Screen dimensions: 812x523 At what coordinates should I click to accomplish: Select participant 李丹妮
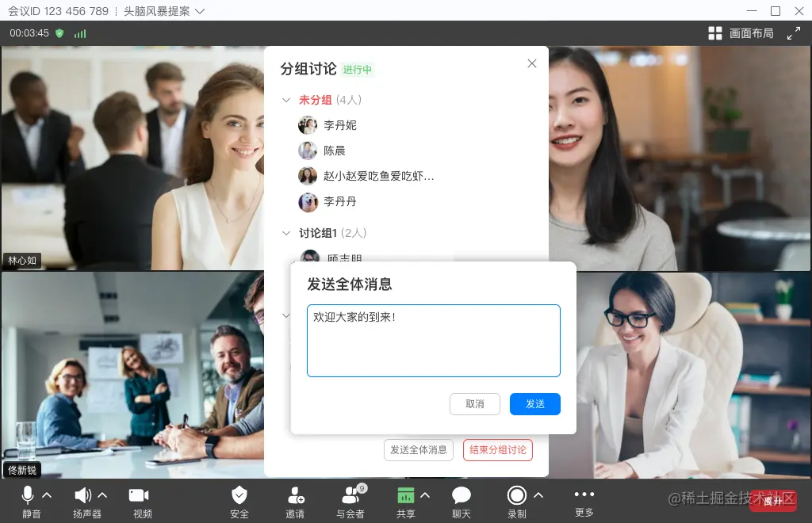[x=340, y=125]
